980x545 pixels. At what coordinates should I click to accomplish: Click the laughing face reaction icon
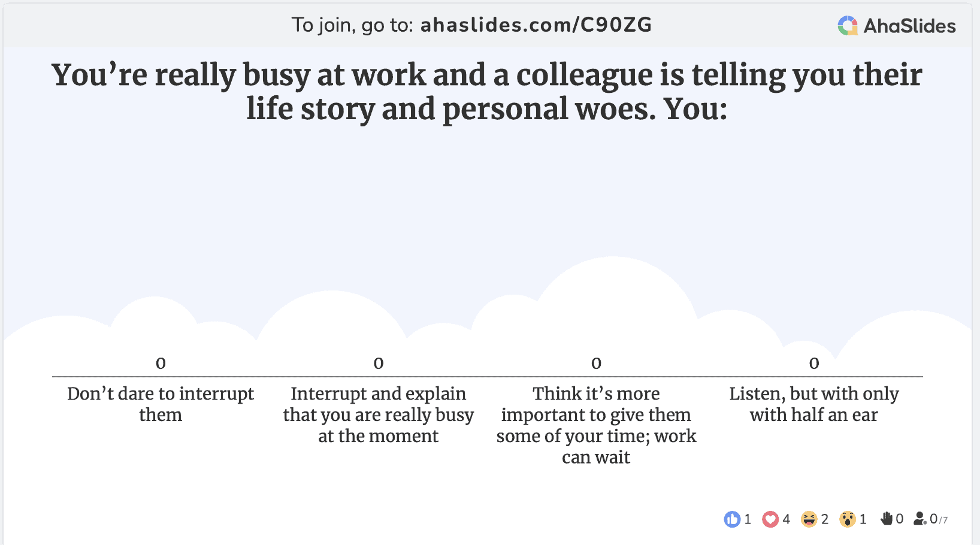(x=809, y=519)
